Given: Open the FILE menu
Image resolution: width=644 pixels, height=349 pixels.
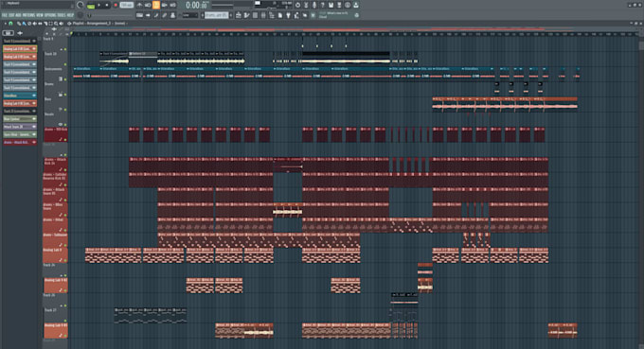Looking at the screenshot, I should coord(4,15).
